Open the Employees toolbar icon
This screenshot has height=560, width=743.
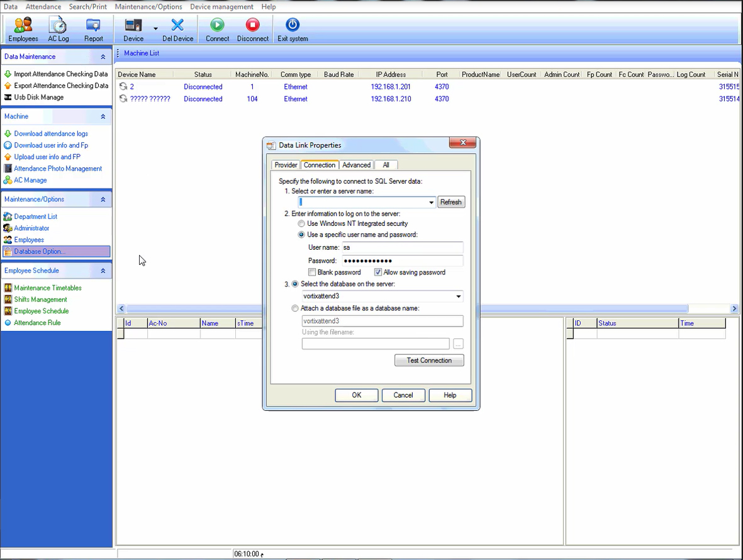(x=23, y=30)
